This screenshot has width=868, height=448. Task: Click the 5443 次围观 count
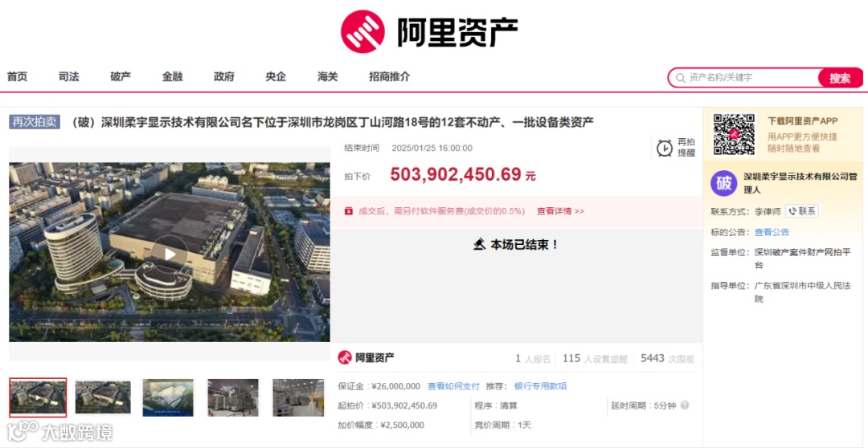(x=667, y=358)
